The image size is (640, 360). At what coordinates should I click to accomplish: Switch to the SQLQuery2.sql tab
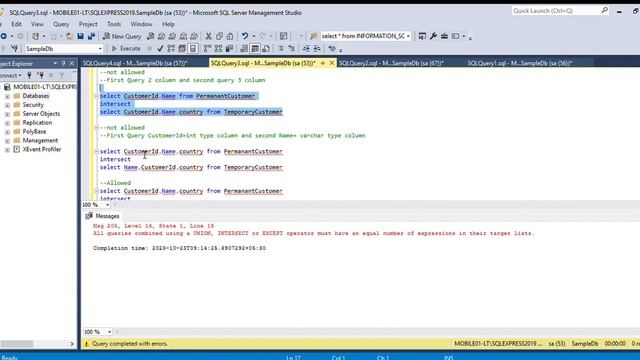[391, 63]
